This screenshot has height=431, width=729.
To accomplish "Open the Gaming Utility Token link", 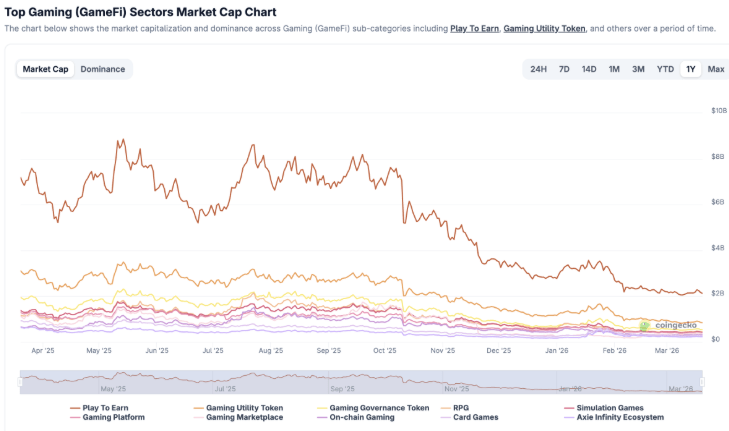I will (x=545, y=29).
